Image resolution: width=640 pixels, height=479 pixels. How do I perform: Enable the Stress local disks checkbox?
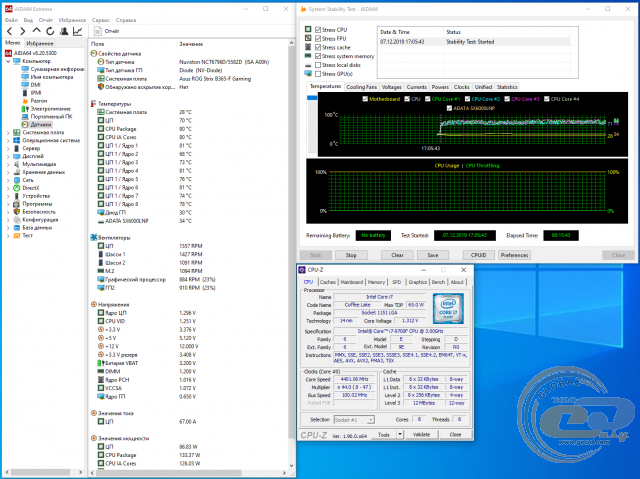tap(318, 65)
